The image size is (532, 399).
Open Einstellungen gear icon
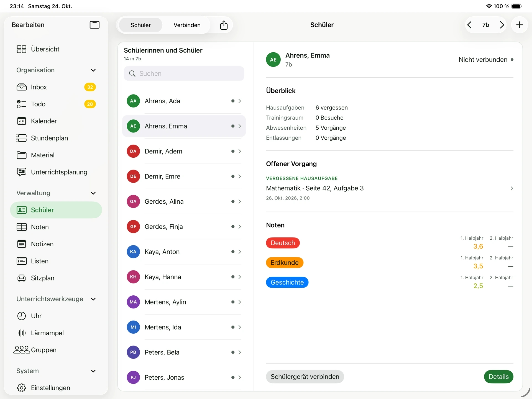click(x=21, y=388)
